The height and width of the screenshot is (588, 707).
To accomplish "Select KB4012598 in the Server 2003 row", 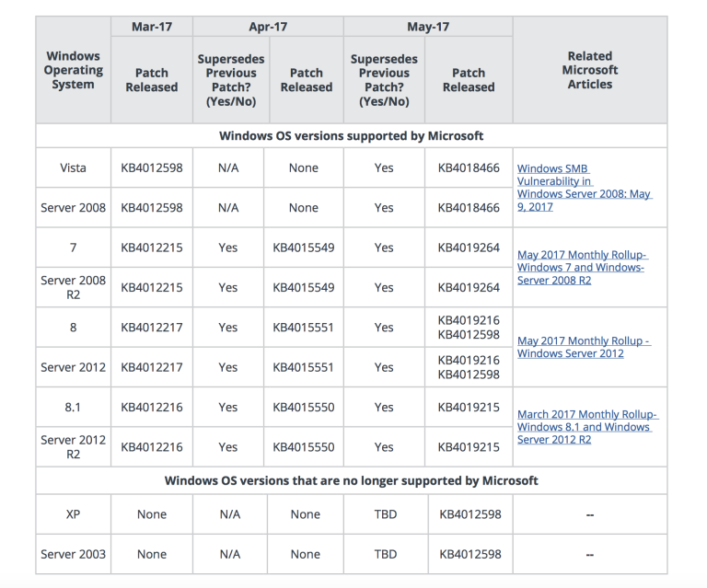I will click(470, 554).
